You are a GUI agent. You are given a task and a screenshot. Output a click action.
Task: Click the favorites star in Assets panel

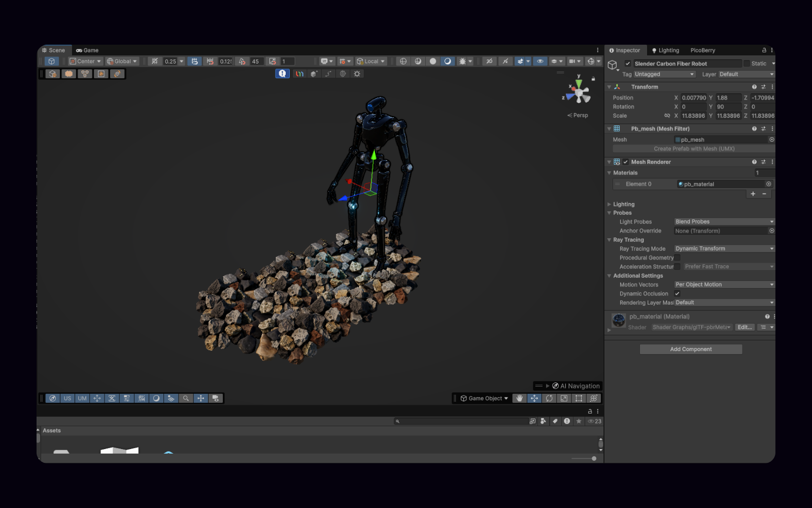579,421
